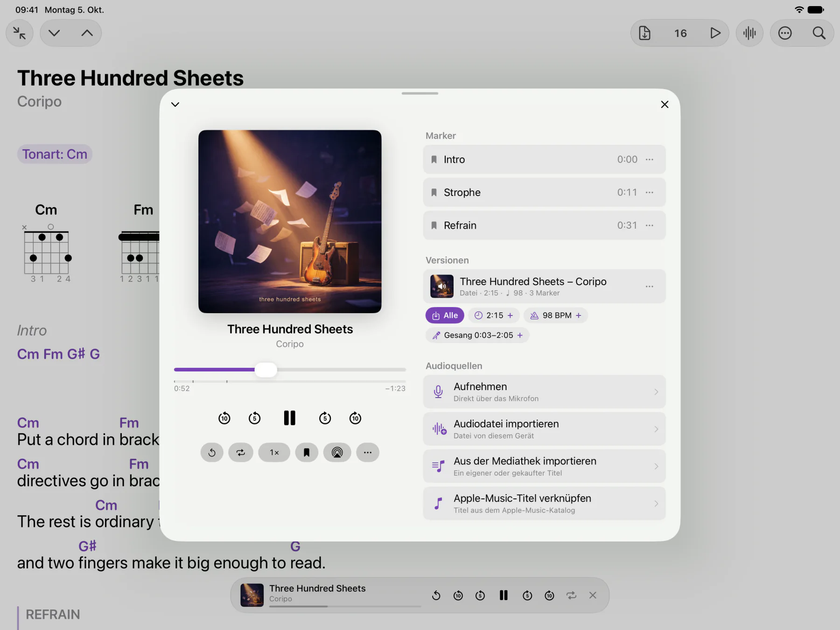Viewport: 840px width, 630px height.
Task: Open the more options circle in toolbar
Action: click(785, 33)
